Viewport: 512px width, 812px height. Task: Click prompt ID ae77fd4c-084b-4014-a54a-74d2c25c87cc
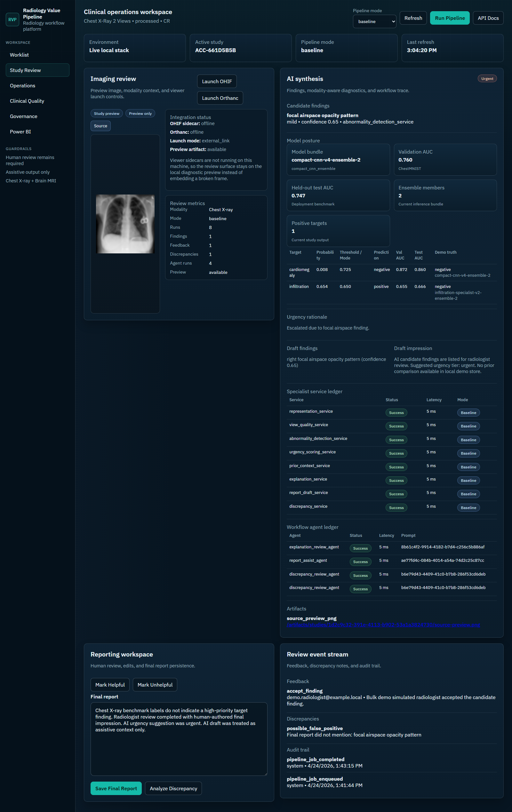pyautogui.click(x=443, y=561)
